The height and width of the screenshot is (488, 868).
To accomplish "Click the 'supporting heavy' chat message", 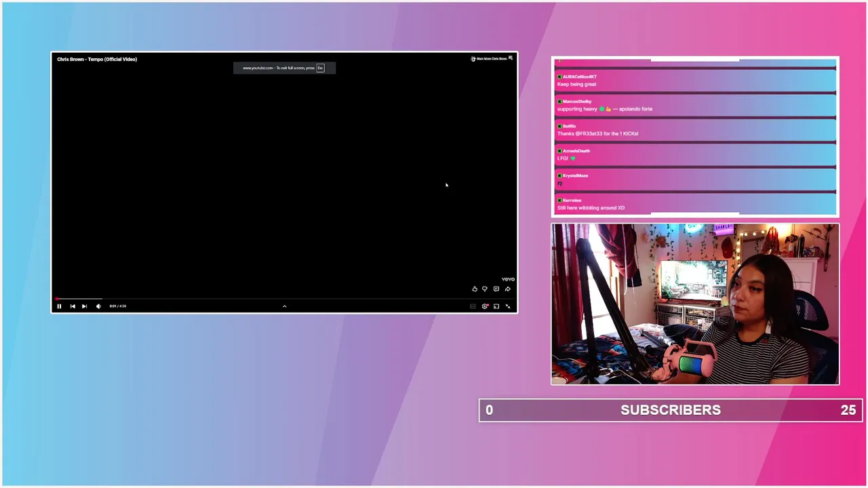I will [x=605, y=109].
